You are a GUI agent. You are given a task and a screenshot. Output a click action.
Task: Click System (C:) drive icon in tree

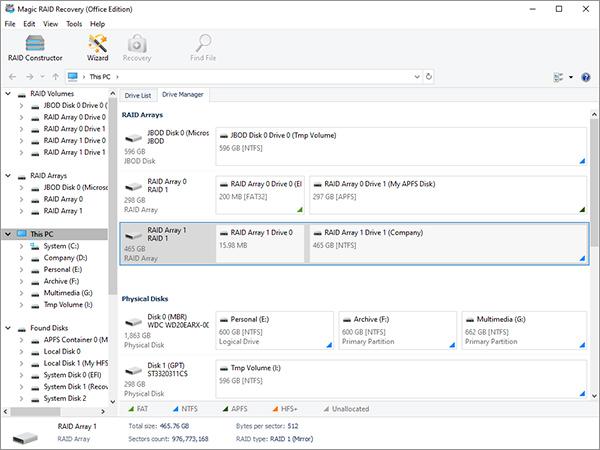tap(35, 246)
